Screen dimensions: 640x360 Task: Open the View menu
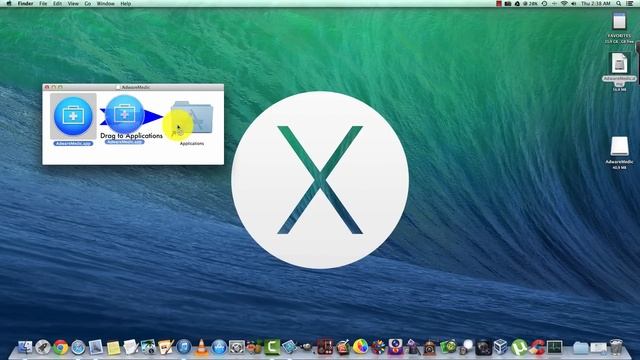[x=73, y=3]
